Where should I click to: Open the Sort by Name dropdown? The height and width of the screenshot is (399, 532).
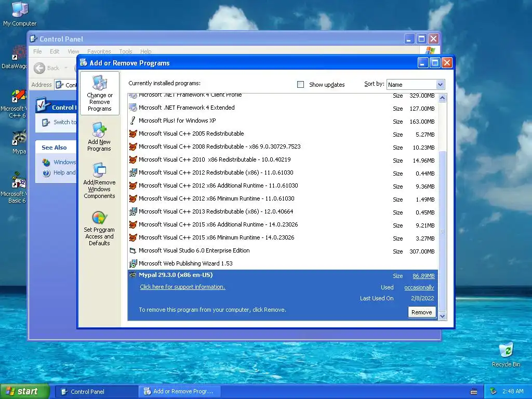click(416, 85)
